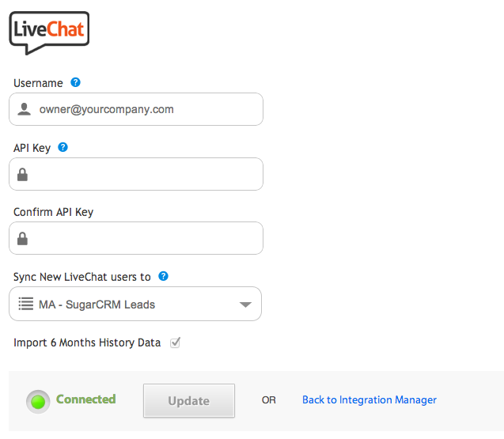The height and width of the screenshot is (439, 504).
Task: Expand the dropdown arrow for sync list
Action: point(245,305)
